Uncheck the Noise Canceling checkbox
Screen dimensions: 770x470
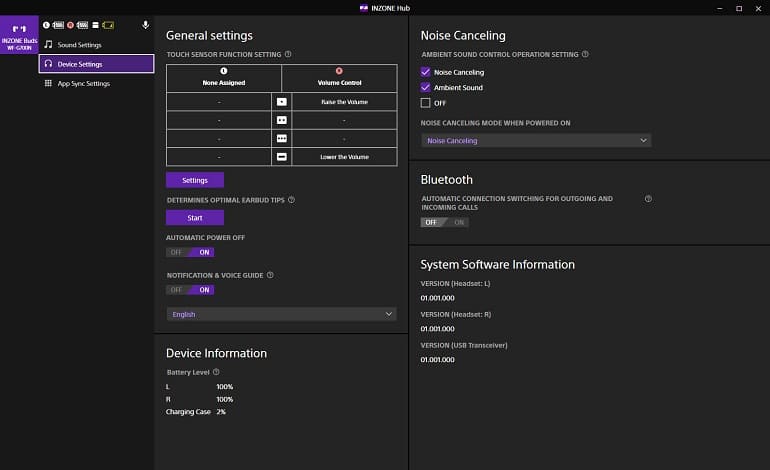(425, 72)
